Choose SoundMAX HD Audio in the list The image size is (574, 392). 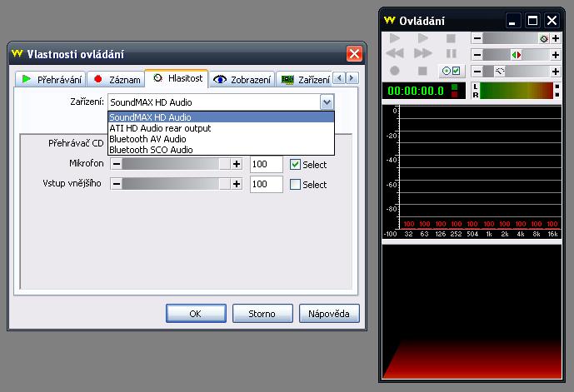click(221, 117)
